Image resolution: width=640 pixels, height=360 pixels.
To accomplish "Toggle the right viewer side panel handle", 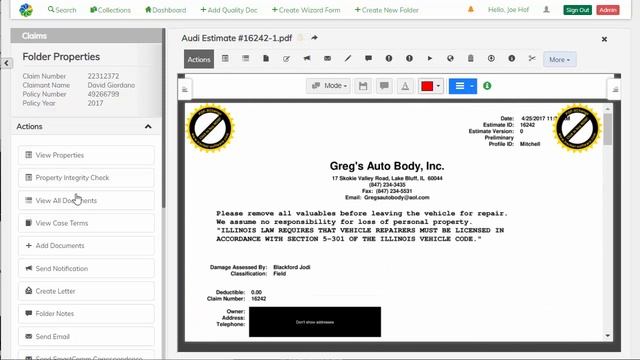I will (x=615, y=89).
